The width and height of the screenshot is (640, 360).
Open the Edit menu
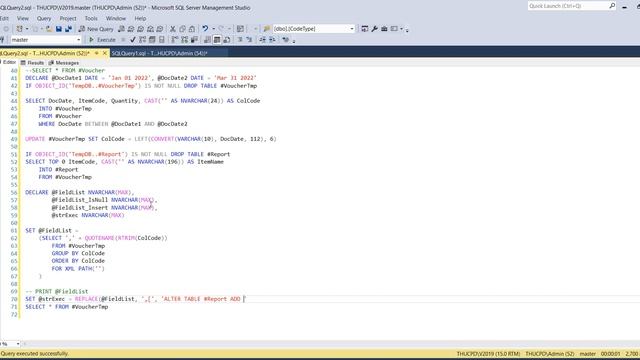[4, 18]
